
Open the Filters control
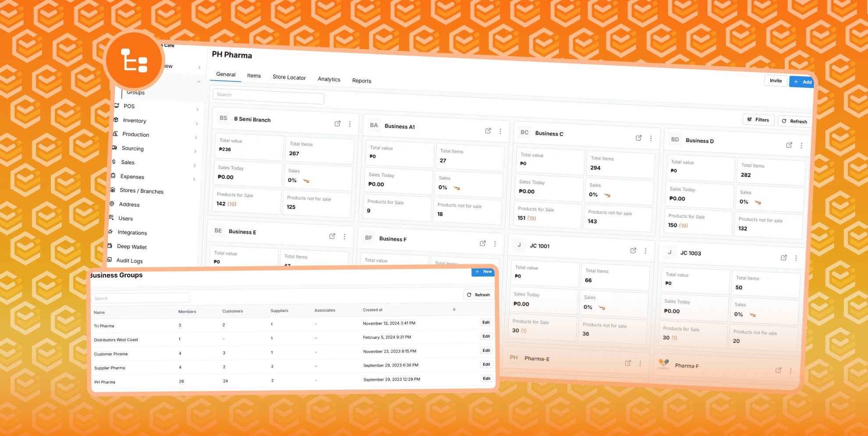tap(759, 120)
